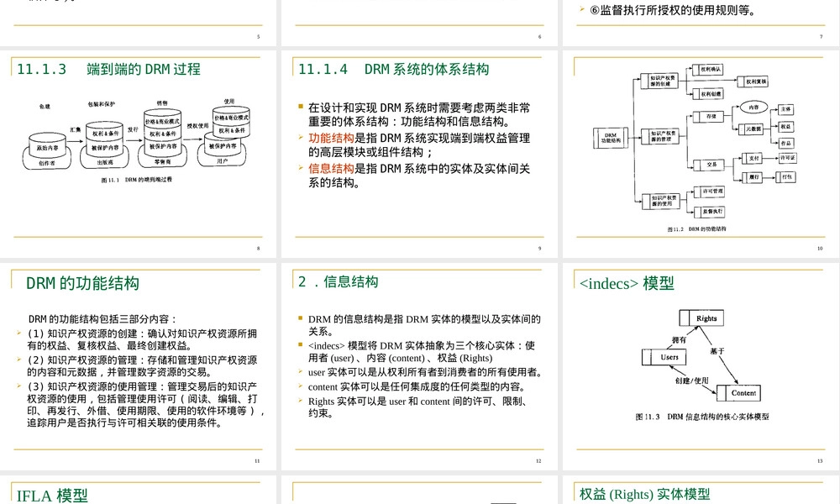
Task: Click the "IFLA 模型" slide title
Action: 52,496
